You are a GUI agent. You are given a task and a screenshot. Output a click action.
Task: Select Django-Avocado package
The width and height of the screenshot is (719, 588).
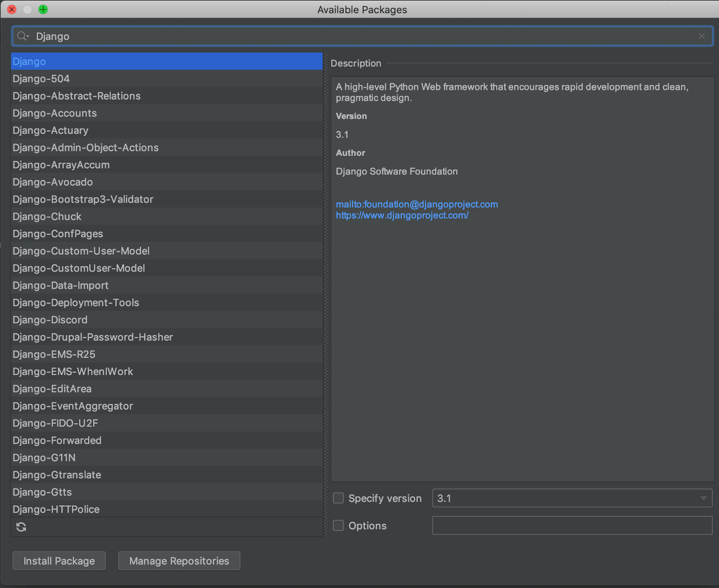(167, 182)
